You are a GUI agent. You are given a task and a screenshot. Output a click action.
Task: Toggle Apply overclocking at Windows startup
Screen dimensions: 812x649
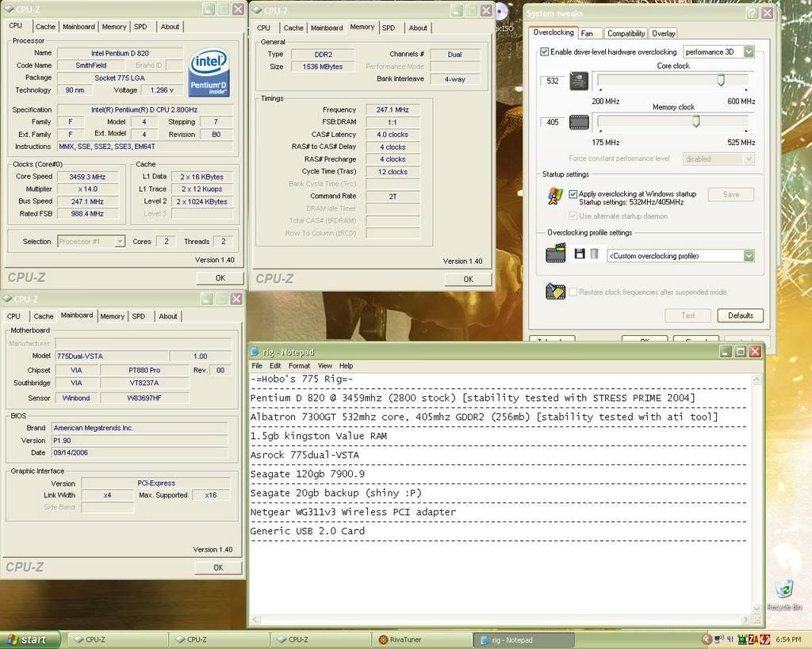573,194
